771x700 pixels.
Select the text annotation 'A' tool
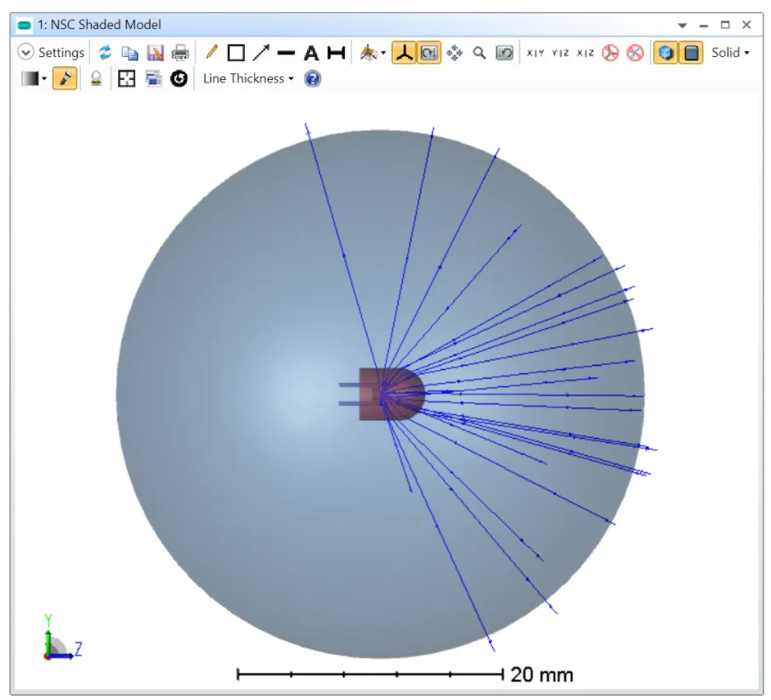311,53
